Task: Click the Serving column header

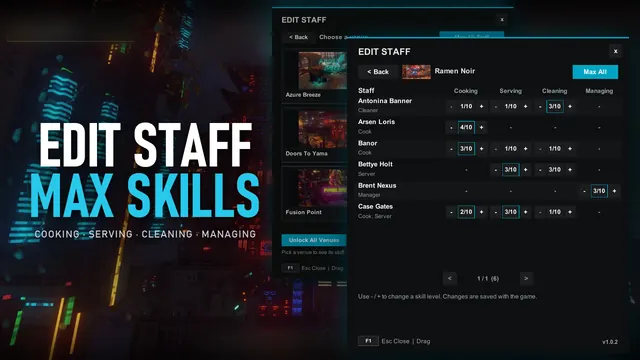Action: tap(511, 91)
